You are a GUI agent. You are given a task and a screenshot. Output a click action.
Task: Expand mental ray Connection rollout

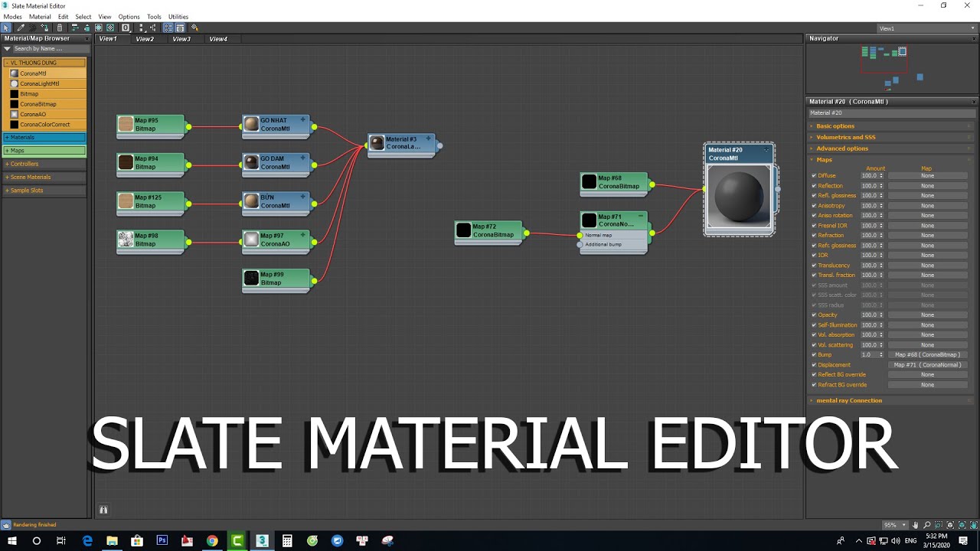tap(891, 400)
